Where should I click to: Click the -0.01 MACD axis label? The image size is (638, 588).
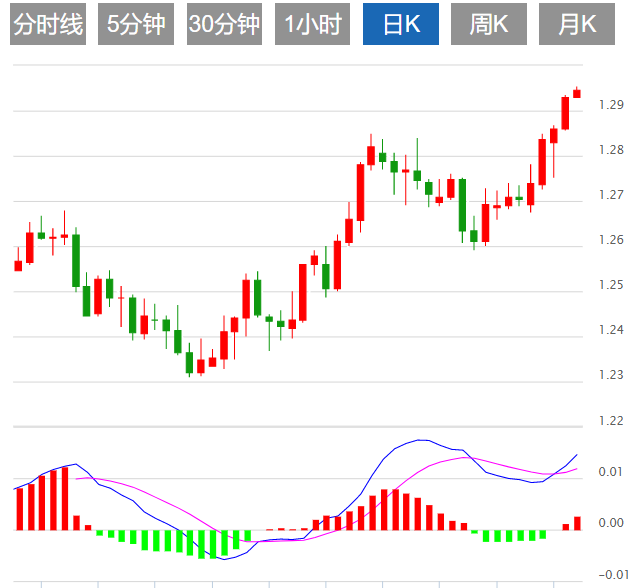[x=614, y=575]
